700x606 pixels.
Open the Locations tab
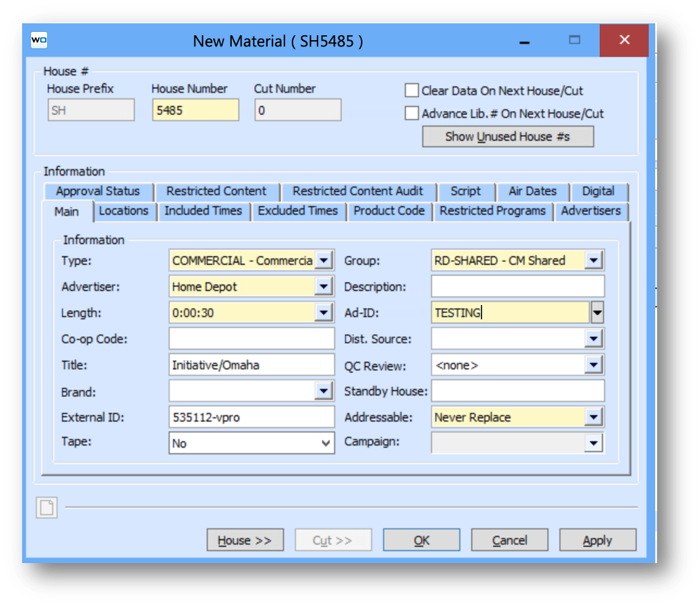point(124,211)
